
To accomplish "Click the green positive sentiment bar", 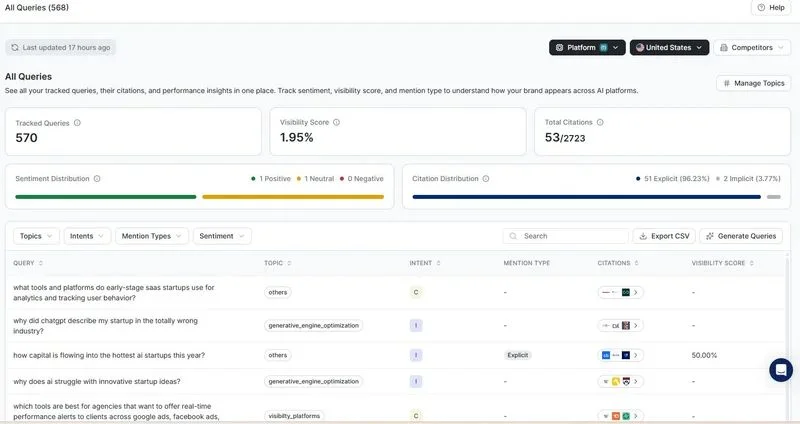I will pos(106,197).
